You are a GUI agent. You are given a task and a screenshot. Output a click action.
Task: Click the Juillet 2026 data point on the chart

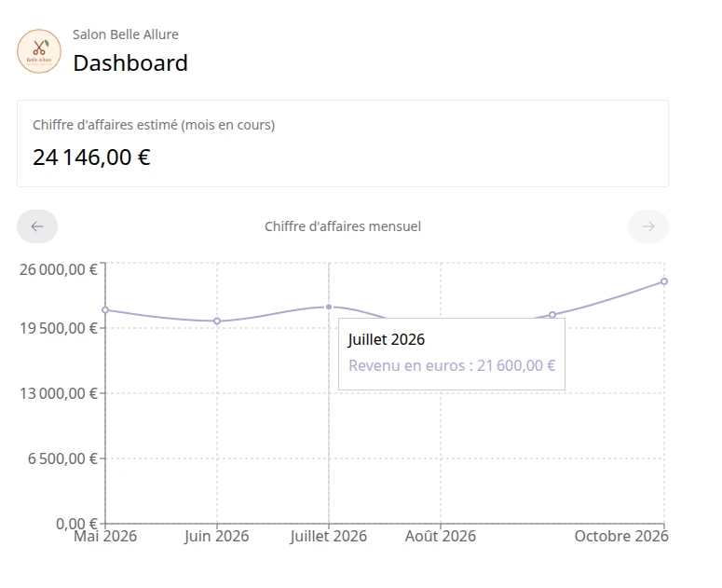[329, 307]
